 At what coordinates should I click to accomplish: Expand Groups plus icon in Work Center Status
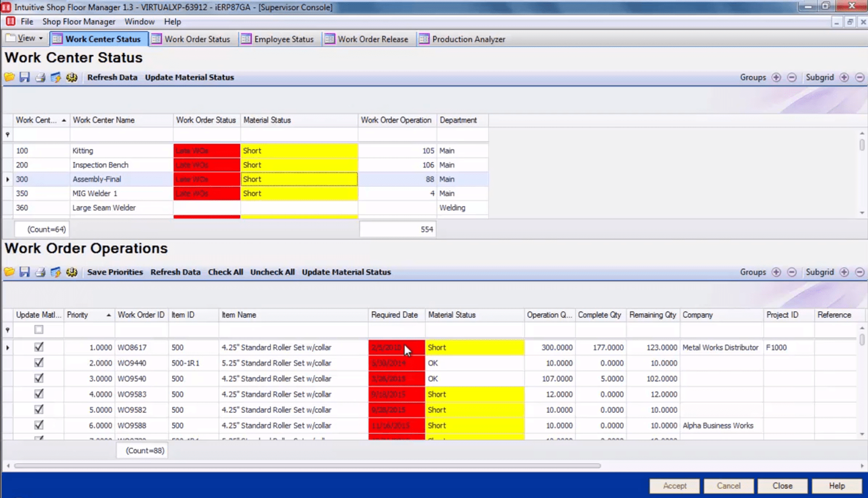click(776, 77)
